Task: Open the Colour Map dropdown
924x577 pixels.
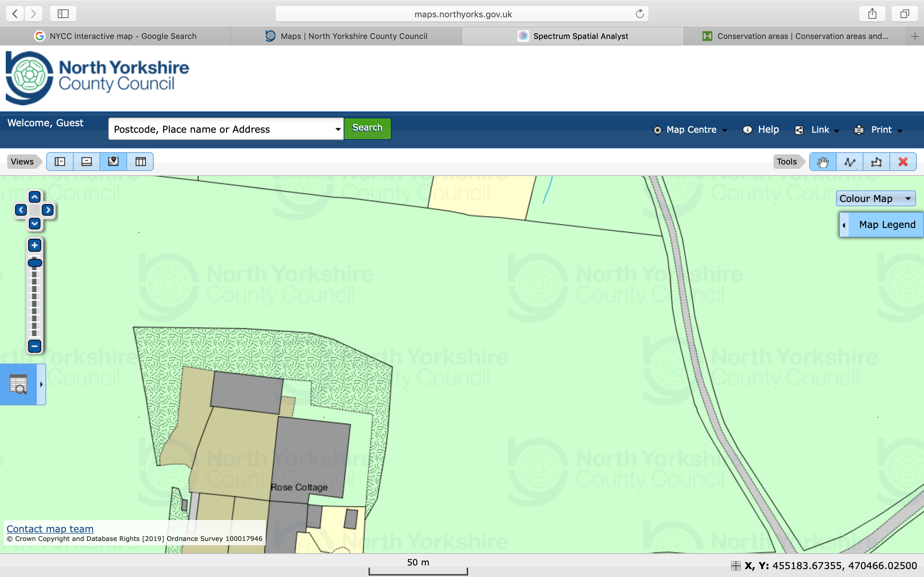Action: coord(875,198)
